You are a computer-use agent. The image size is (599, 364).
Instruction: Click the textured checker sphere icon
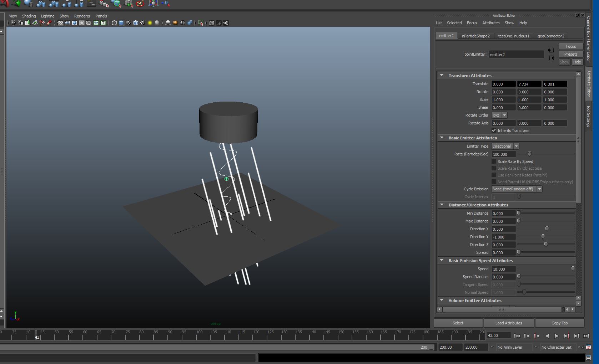tap(143, 23)
